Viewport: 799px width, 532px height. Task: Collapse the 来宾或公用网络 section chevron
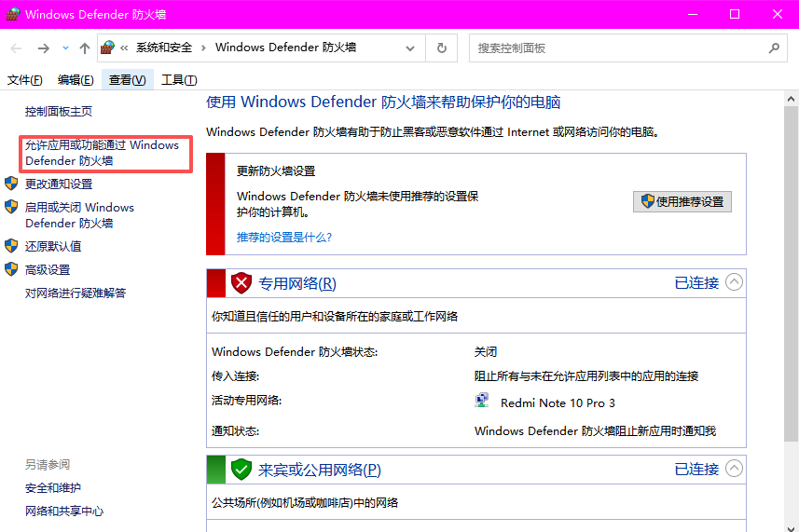click(734, 469)
